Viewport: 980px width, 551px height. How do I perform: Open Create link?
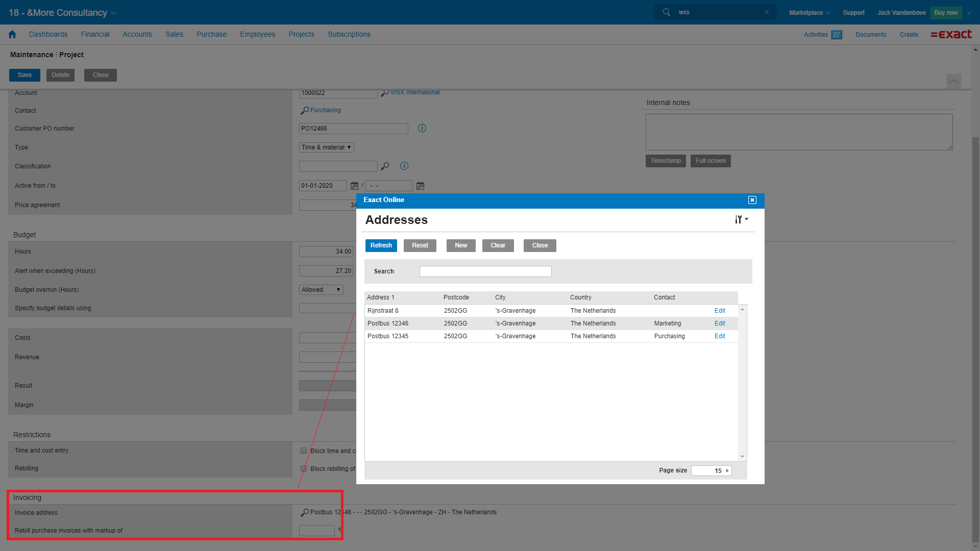[x=909, y=35]
